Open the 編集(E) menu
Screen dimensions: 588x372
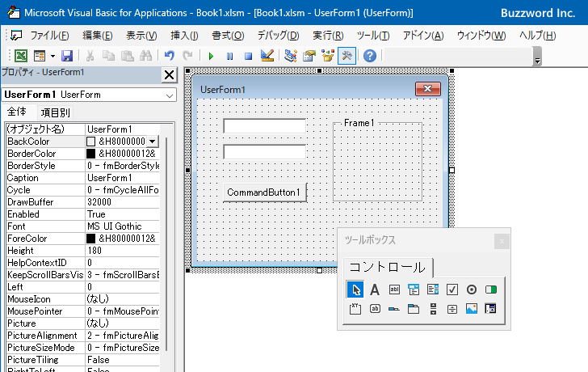(98, 36)
